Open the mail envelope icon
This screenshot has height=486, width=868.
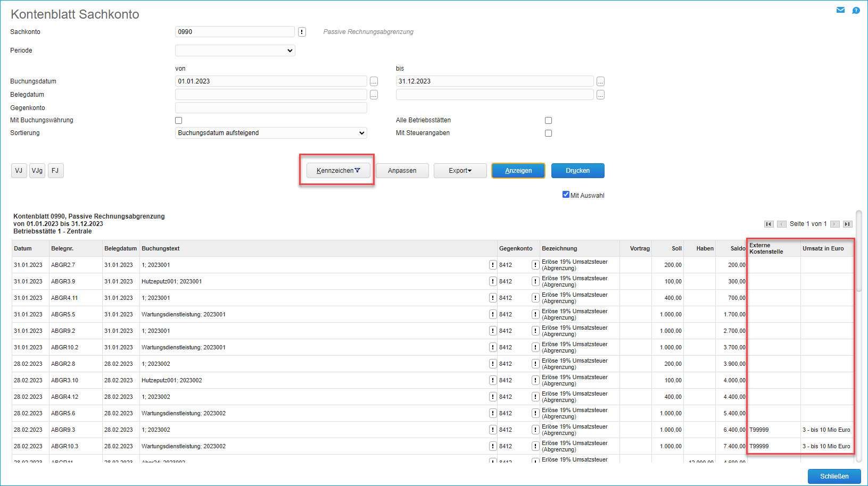click(x=840, y=10)
